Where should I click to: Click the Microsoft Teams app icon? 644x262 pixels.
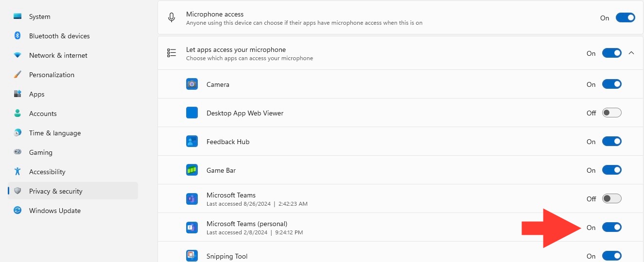coord(192,198)
